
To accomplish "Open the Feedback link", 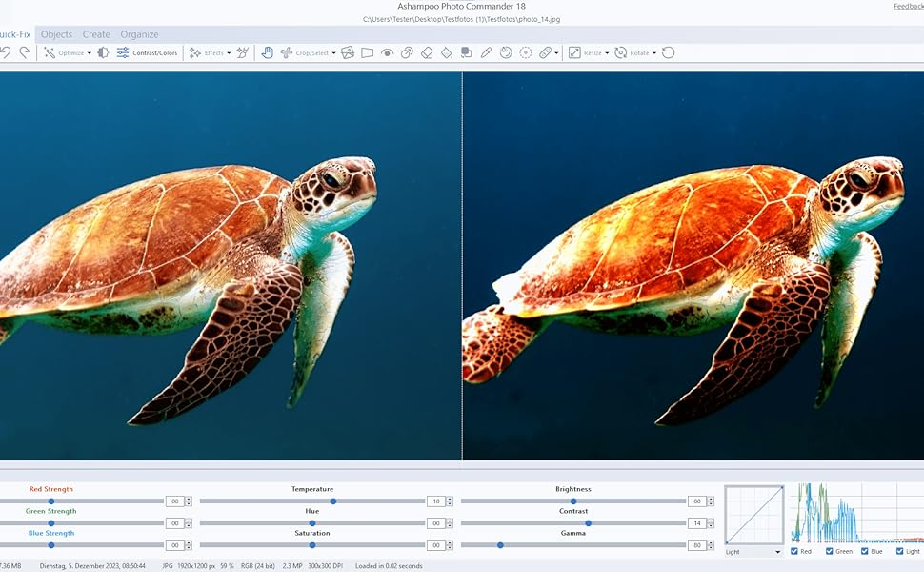I will click(908, 6).
